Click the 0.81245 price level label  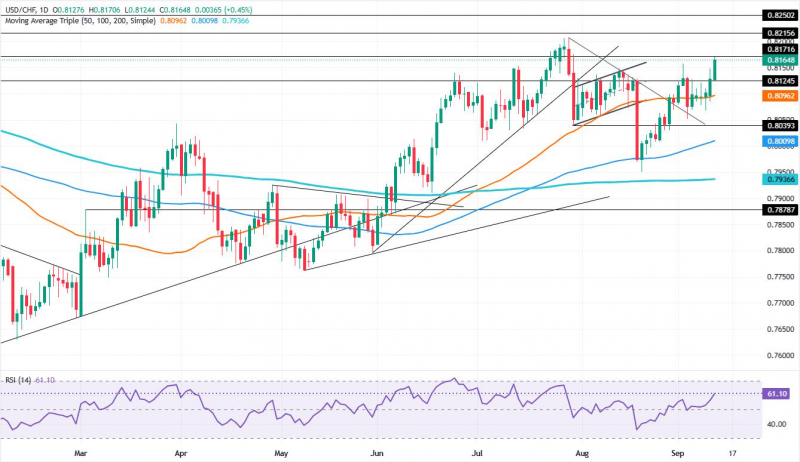(780, 81)
